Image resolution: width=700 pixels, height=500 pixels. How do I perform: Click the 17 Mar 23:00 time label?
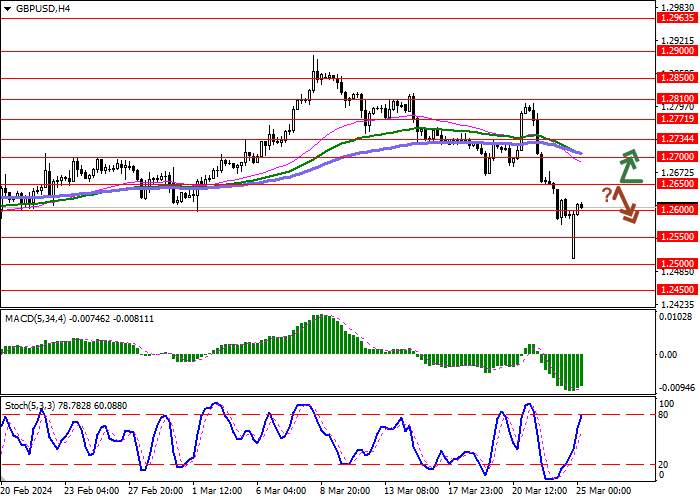point(477,491)
